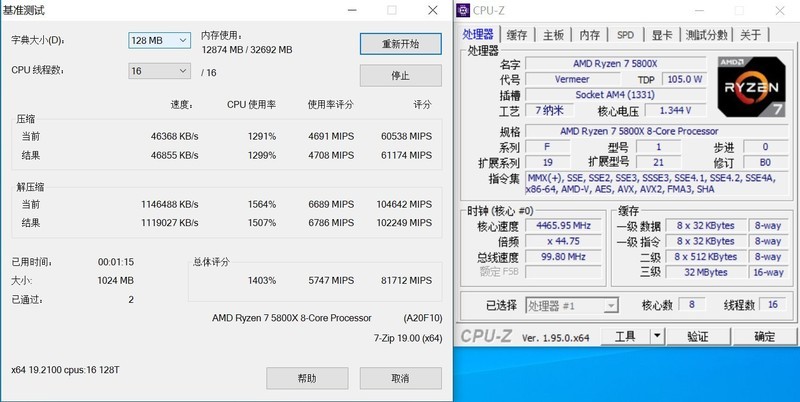Minimize the 基准测试 window

pyautogui.click(x=352, y=10)
